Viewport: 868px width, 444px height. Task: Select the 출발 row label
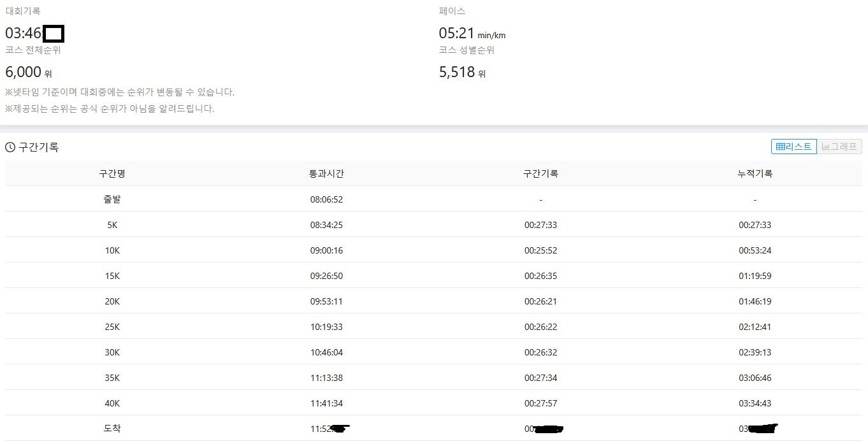point(112,199)
